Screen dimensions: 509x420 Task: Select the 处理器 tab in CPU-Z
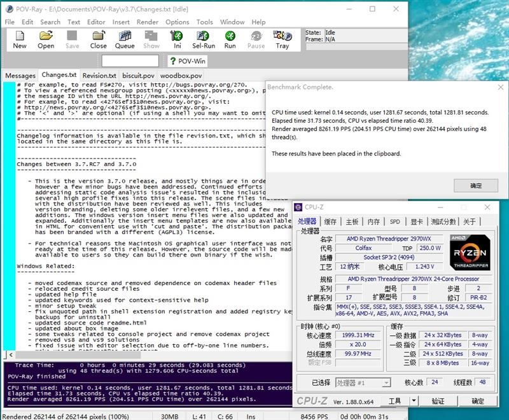(x=307, y=221)
